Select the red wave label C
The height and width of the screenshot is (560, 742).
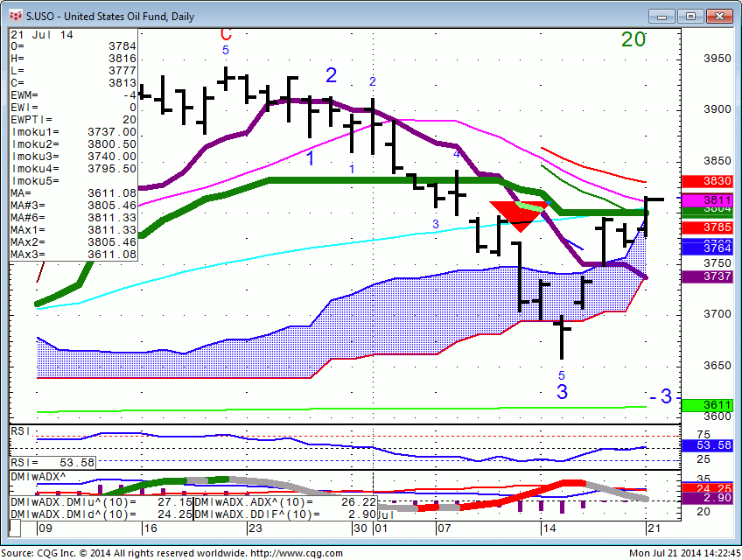tap(226, 35)
